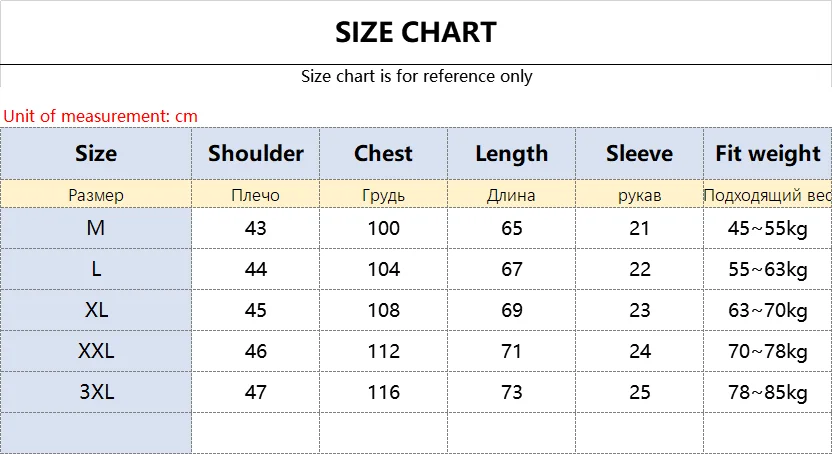
Task: Select the 78~85kg fit weight cell
Action: (767, 392)
